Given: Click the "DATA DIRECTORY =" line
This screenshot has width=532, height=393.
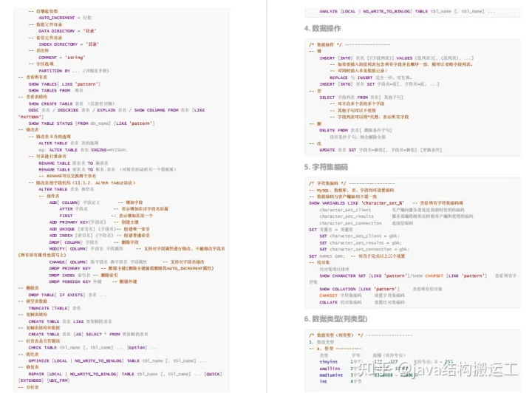Looking at the screenshot, I should (67, 31).
